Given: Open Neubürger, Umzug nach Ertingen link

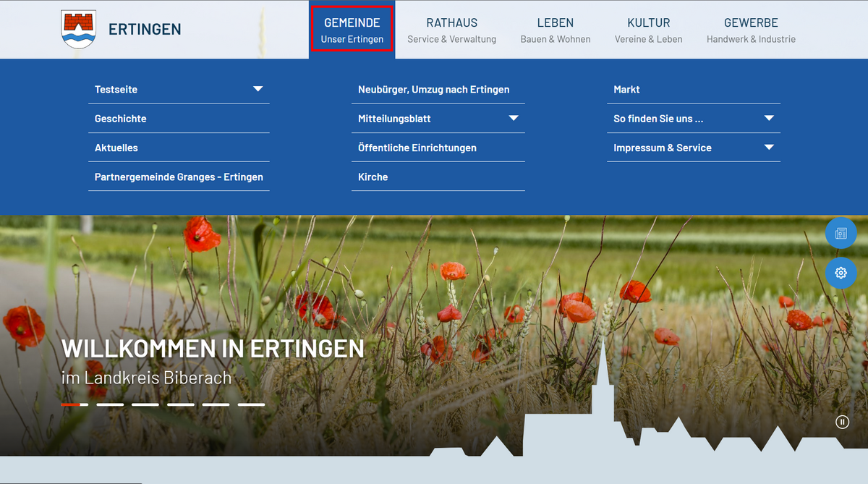Looking at the screenshot, I should pyautogui.click(x=434, y=90).
